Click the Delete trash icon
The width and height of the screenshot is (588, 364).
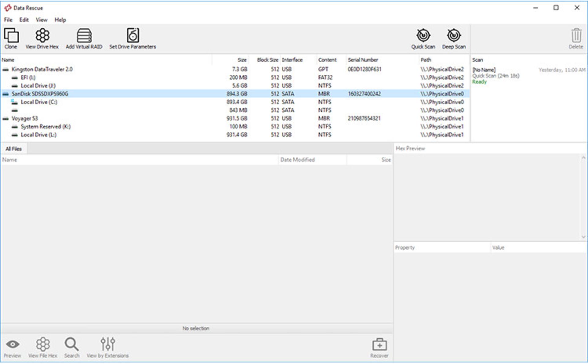click(x=576, y=35)
